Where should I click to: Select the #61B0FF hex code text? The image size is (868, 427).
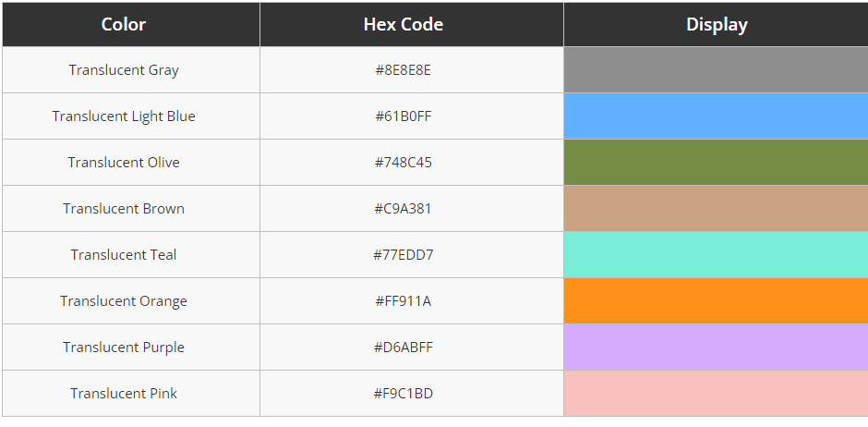(x=403, y=116)
